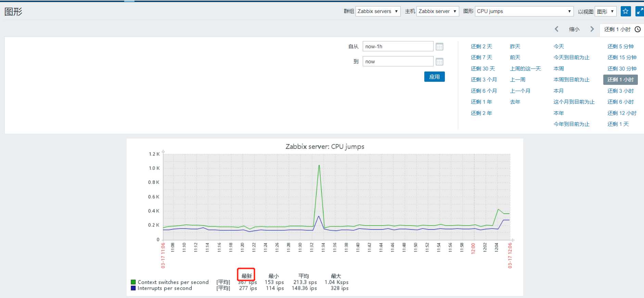Click green Context switches legend swatch
The image size is (644, 298).
click(x=133, y=282)
